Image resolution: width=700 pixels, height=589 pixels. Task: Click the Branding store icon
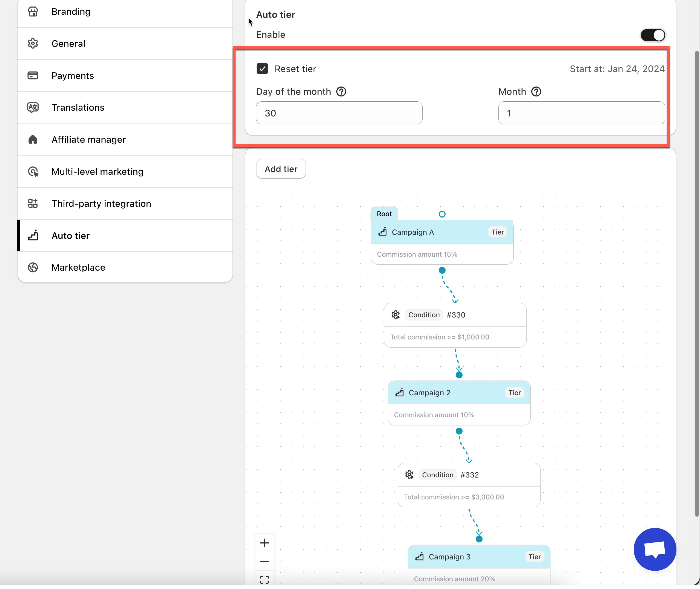pyautogui.click(x=33, y=12)
